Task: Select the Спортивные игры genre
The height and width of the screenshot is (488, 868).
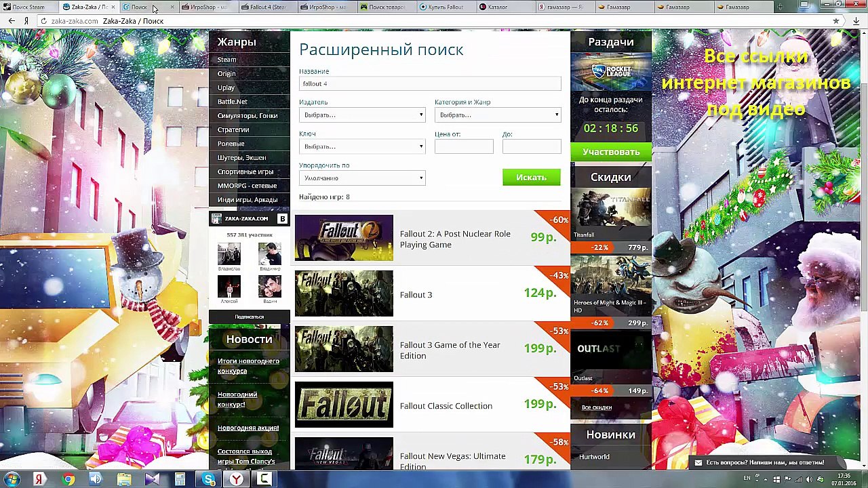Action: (x=245, y=171)
